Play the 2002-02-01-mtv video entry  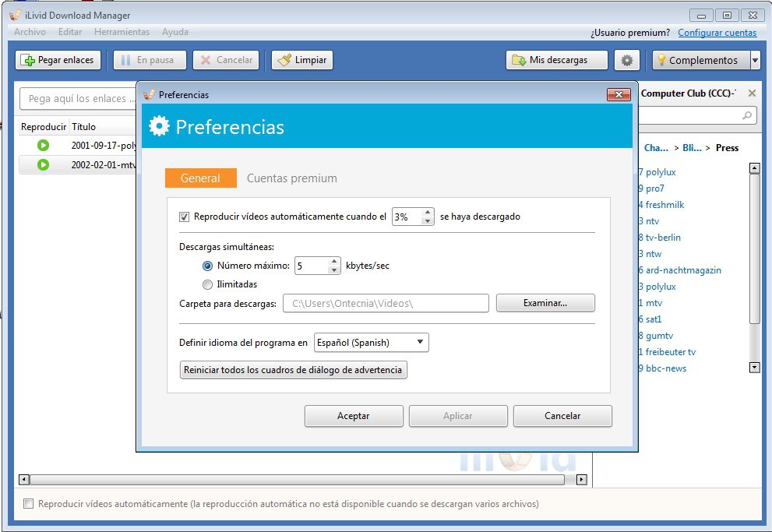pyautogui.click(x=44, y=164)
